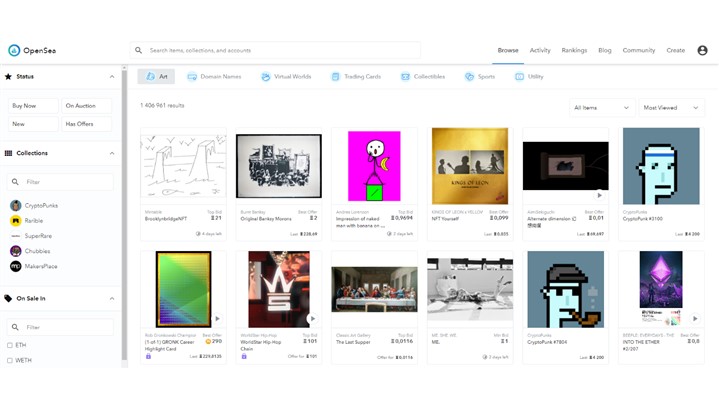Collapse the Collections filter section
719x405 pixels.
(x=112, y=153)
